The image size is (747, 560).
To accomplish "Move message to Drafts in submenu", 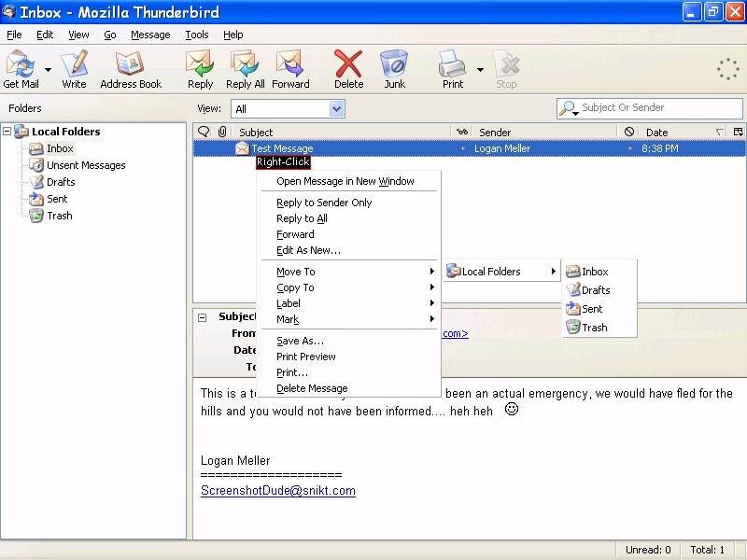I will point(599,290).
